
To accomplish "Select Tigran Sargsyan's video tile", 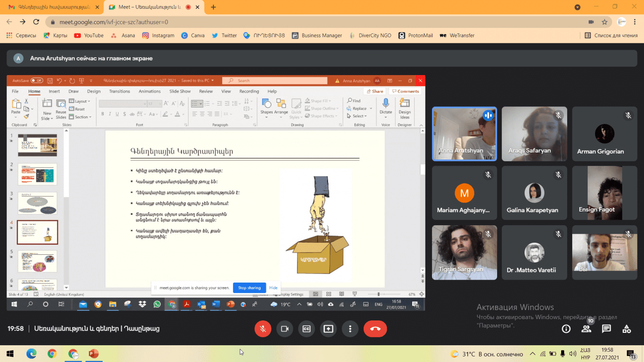I will (464, 253).
